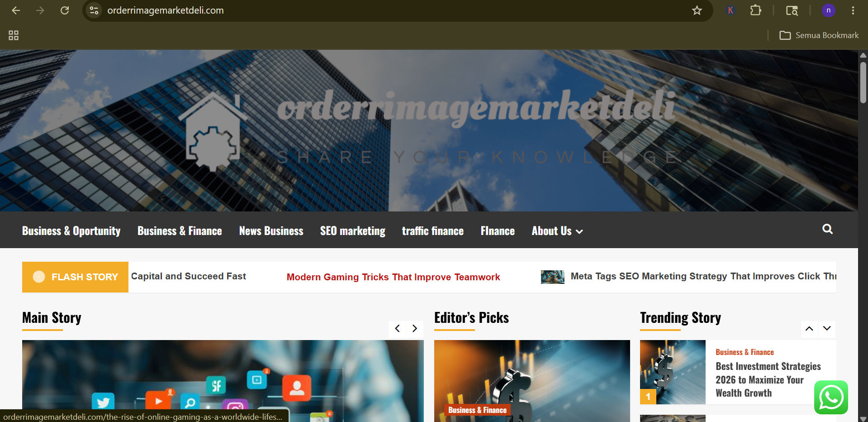Move Trending Story list down
Screen dimensions: 868x422
pyautogui.click(x=827, y=328)
